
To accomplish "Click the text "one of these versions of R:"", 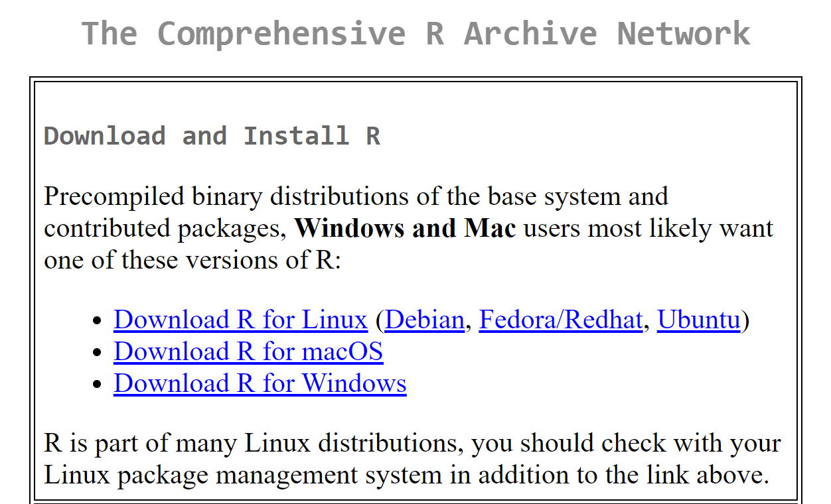I will [x=192, y=260].
